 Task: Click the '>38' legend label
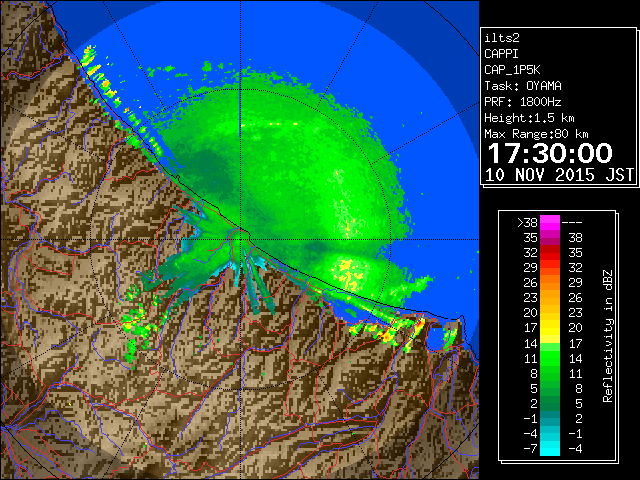[527, 223]
